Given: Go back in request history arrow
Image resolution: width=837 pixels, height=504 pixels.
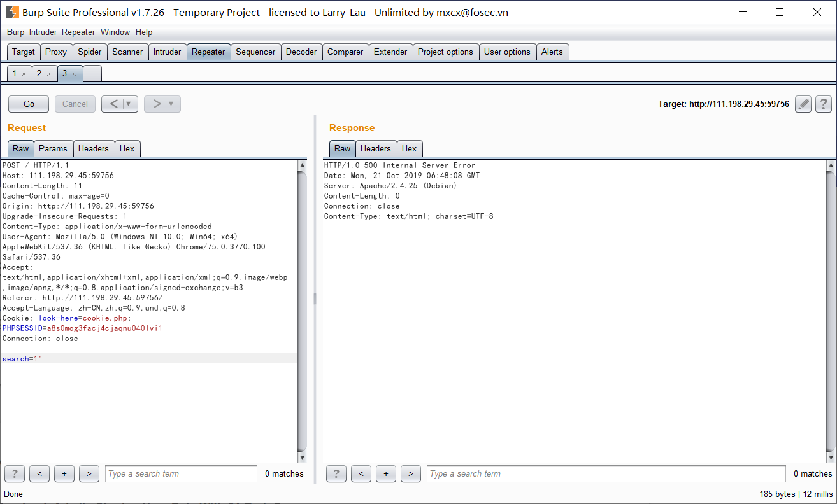Looking at the screenshot, I should [x=113, y=104].
